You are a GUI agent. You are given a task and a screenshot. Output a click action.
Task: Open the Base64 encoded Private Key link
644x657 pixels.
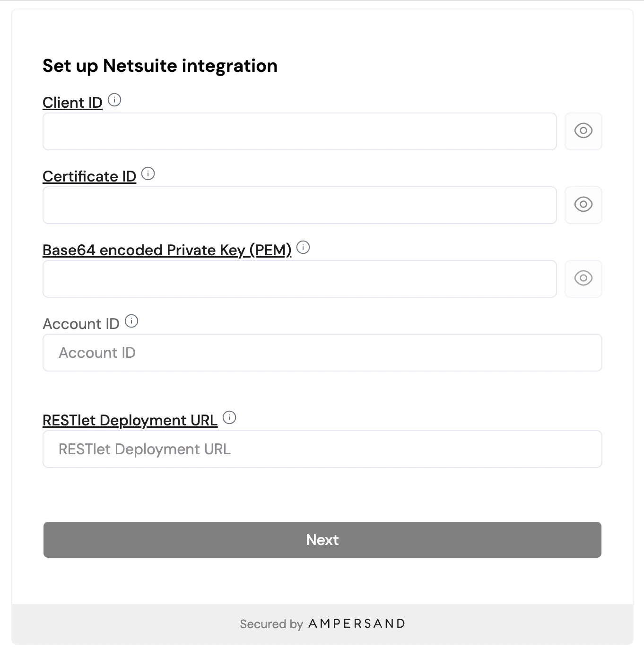167,250
